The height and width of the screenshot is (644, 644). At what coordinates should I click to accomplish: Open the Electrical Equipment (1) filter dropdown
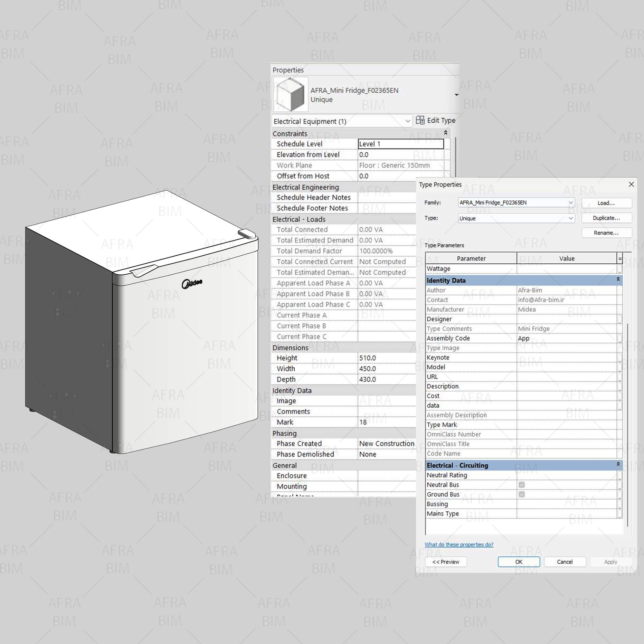pyautogui.click(x=407, y=121)
